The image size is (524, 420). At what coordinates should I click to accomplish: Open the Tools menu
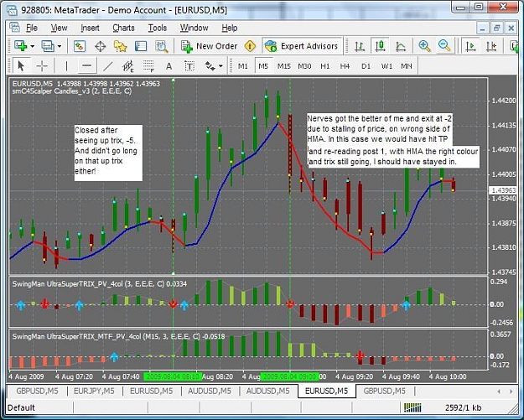tap(158, 28)
